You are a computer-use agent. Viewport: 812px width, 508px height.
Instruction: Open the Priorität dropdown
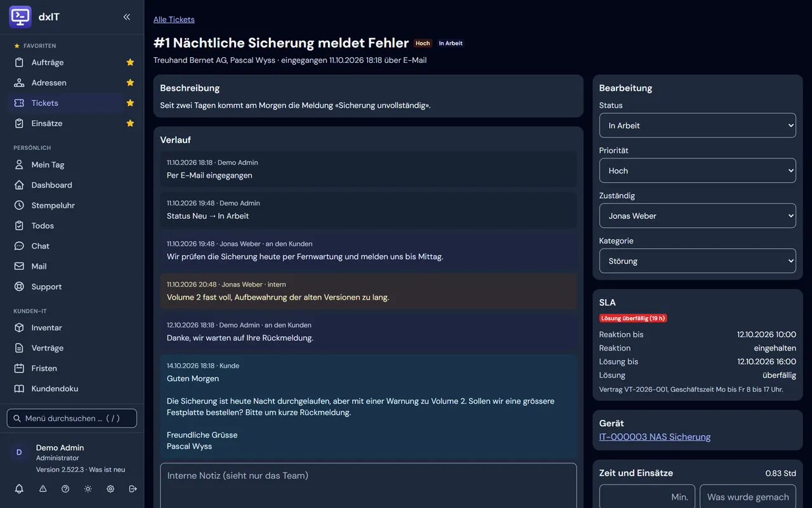(697, 170)
